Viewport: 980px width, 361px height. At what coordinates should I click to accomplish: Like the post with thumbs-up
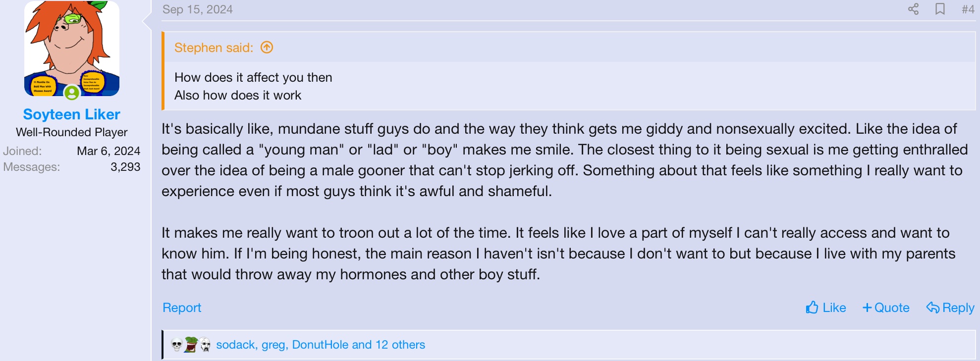825,308
